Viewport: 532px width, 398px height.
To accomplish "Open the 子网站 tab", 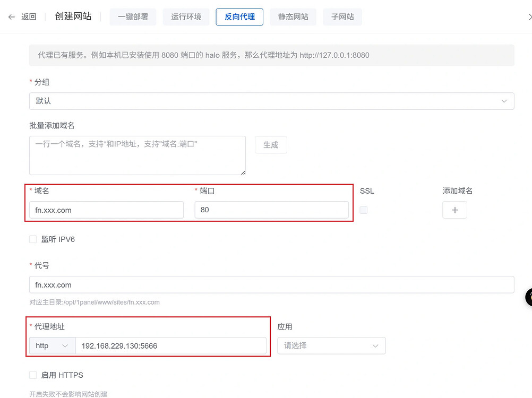I will [x=342, y=17].
